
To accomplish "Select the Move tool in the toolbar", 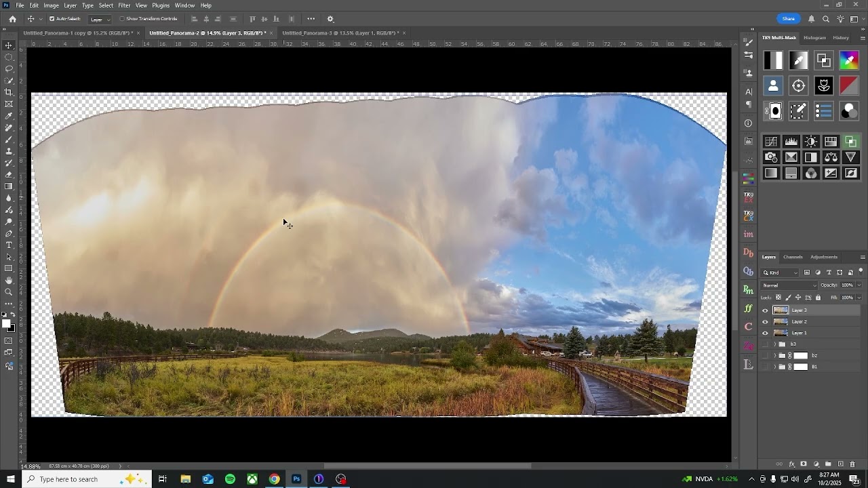I will point(9,45).
